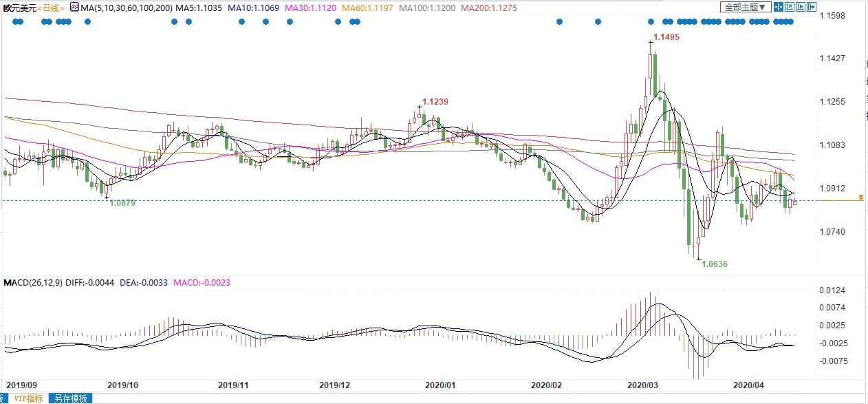Click the 日线 period label
Image resolution: width=868 pixels, height=404 pixels.
pos(52,8)
